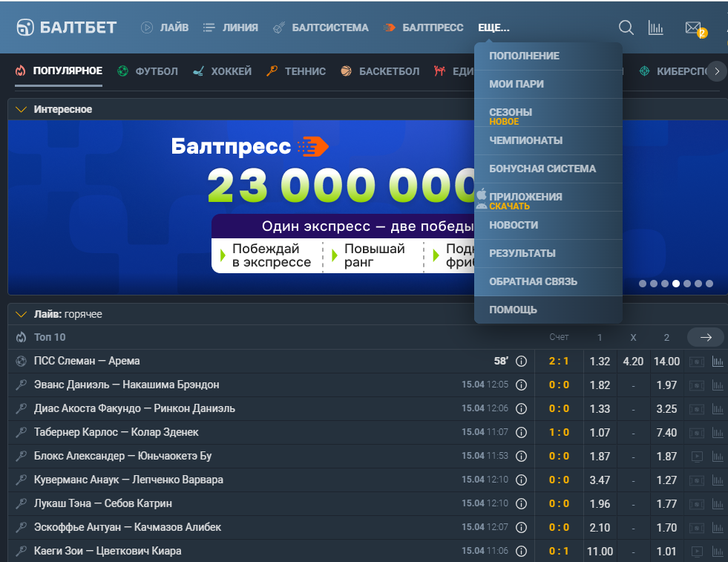Switch to ХОККЕЙ tab
The height and width of the screenshot is (562, 728).
[x=222, y=71]
